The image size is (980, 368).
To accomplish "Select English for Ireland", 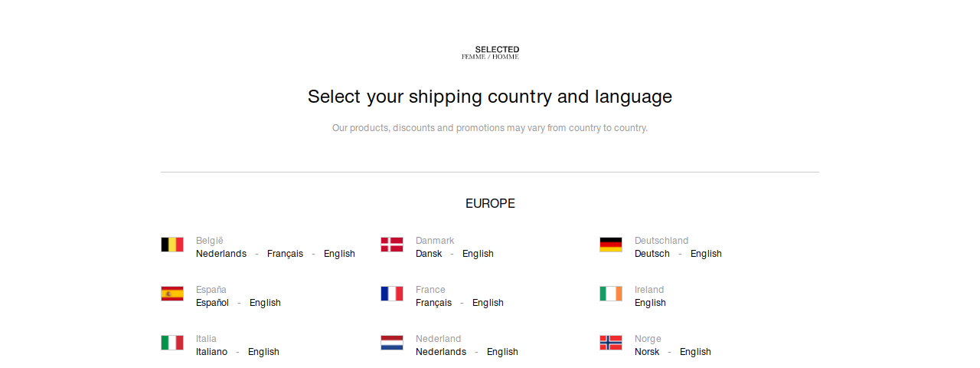I will click(650, 303).
